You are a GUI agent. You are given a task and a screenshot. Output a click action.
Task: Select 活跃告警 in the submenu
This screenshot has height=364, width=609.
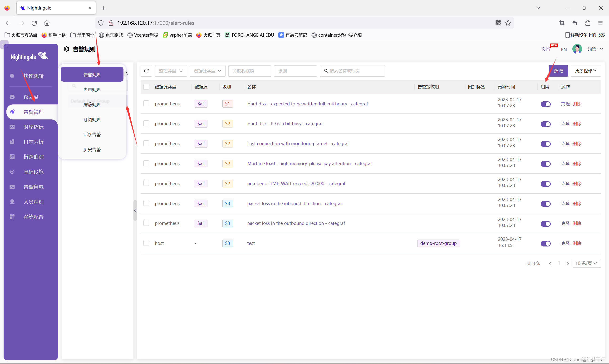click(92, 134)
